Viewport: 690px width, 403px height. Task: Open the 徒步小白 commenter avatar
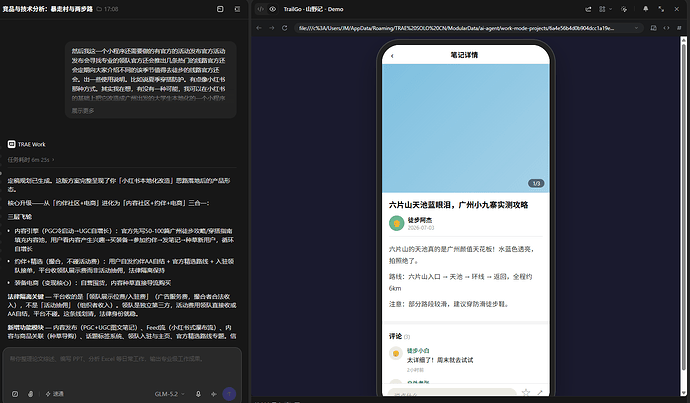(396, 353)
